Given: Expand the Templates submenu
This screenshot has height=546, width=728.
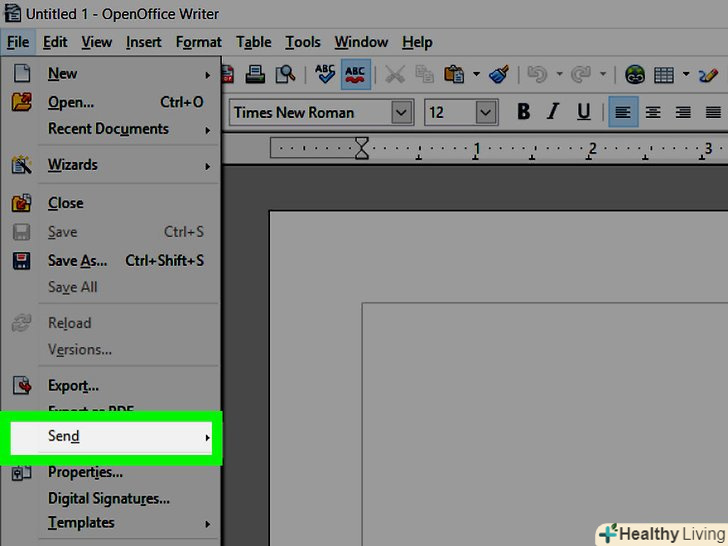Looking at the screenshot, I should click(x=111, y=523).
